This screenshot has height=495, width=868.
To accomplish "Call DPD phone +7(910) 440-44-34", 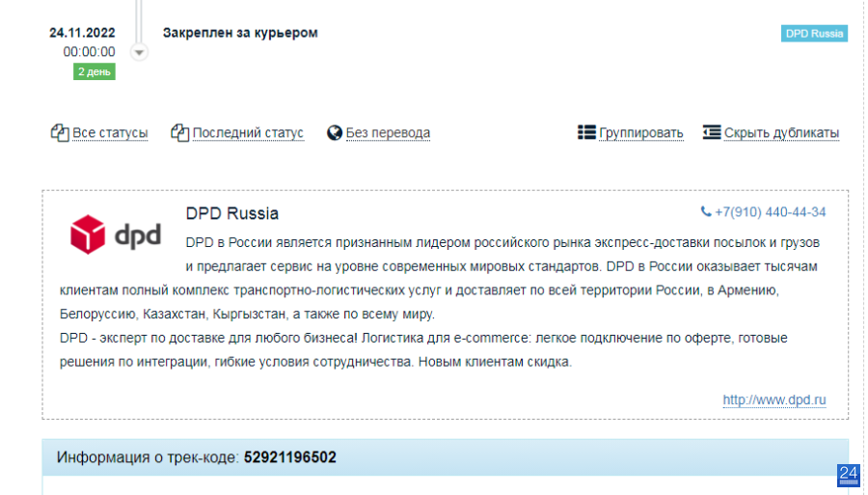I will coord(770,212).
